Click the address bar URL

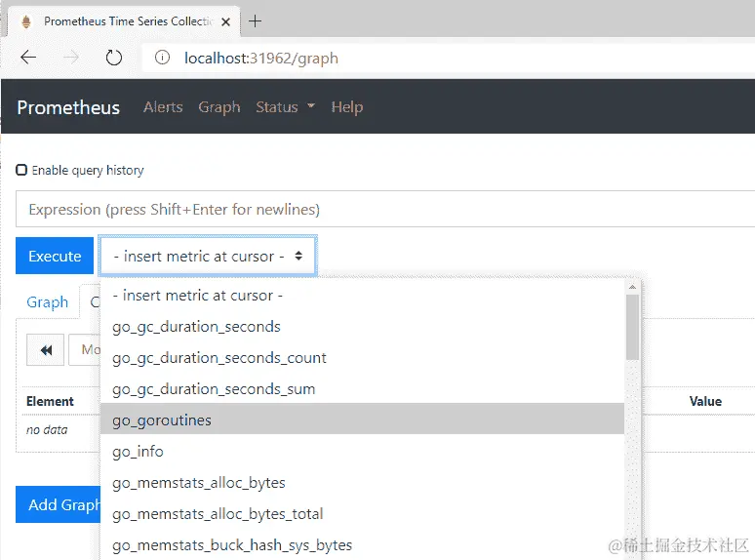tap(261, 59)
